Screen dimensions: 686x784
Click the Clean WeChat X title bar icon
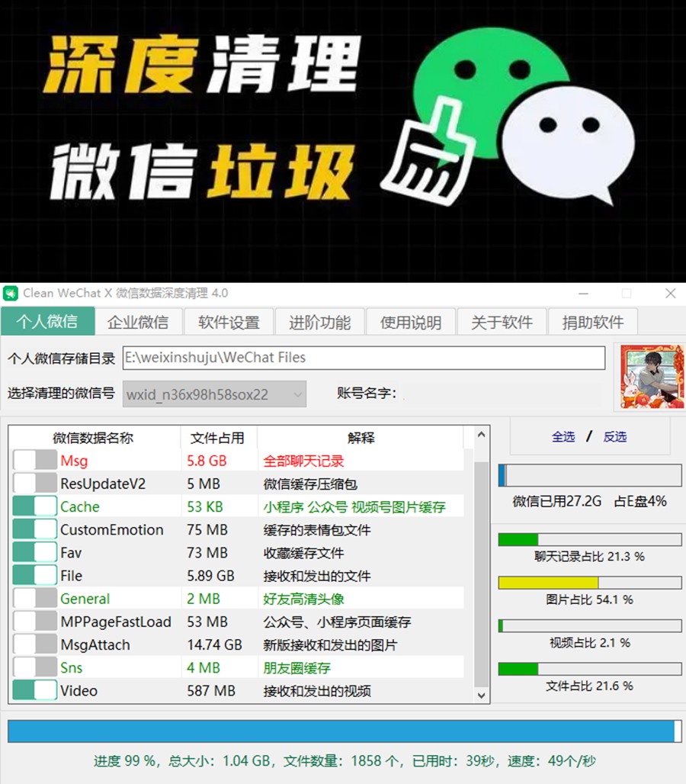click(x=11, y=294)
